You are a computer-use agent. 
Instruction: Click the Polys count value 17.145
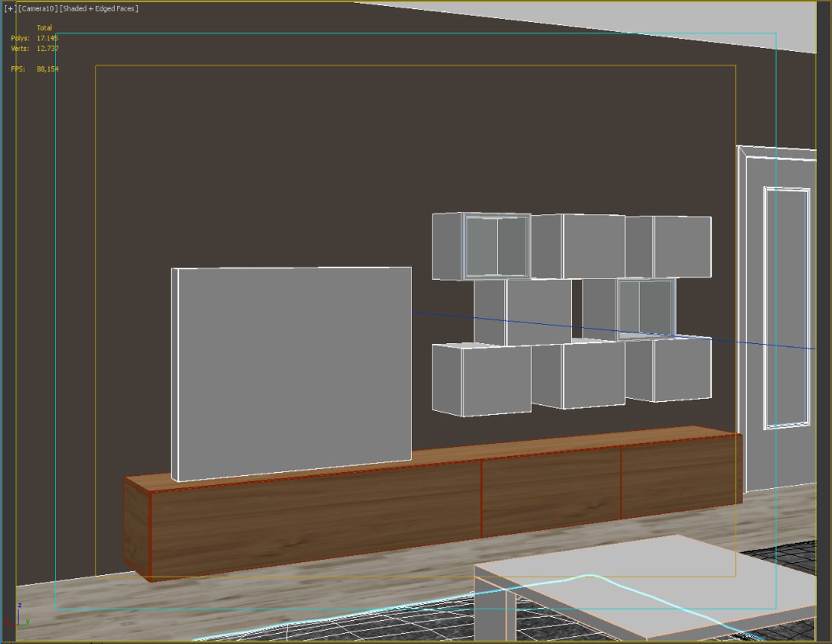click(48, 38)
